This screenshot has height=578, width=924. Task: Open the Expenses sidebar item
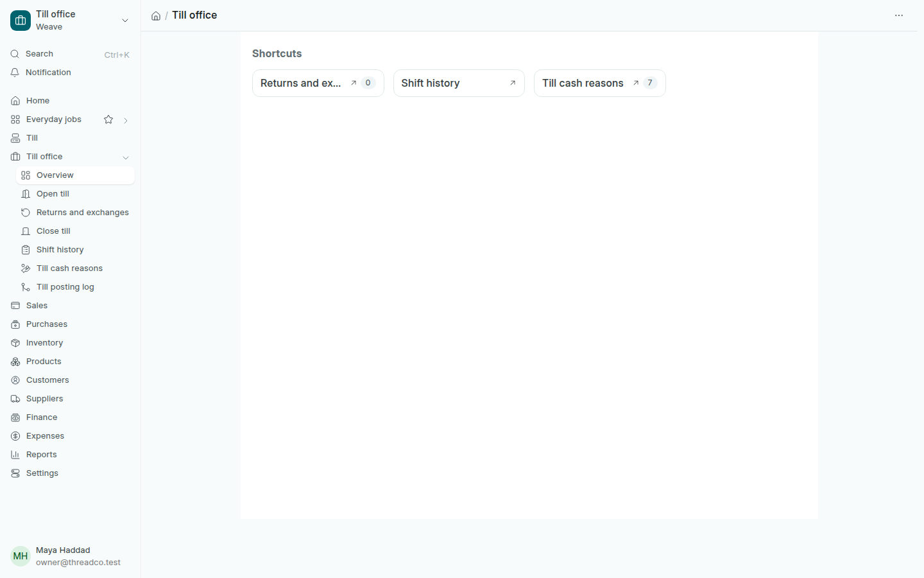pos(70,436)
